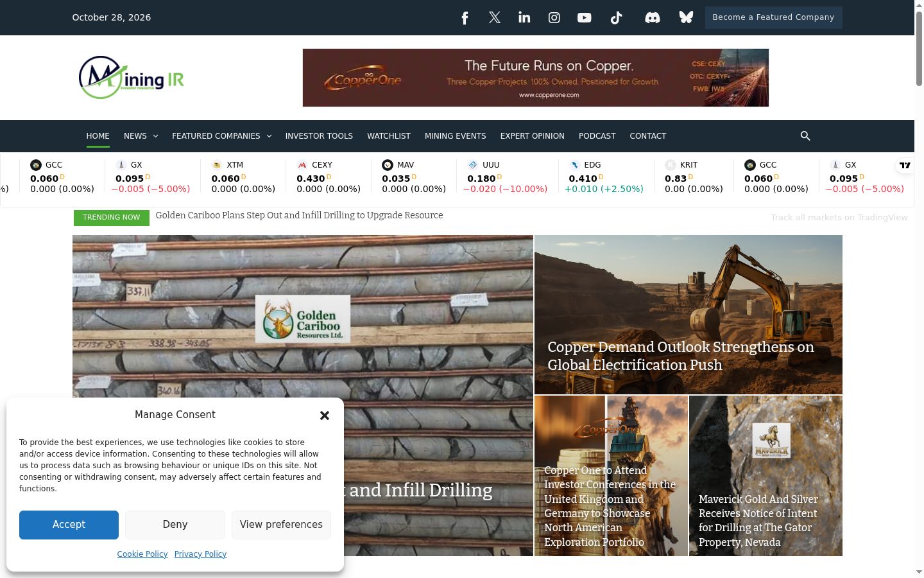Screen dimensions: 924x578
Task: Click the XTM ticker symbol
Action: 235,165
